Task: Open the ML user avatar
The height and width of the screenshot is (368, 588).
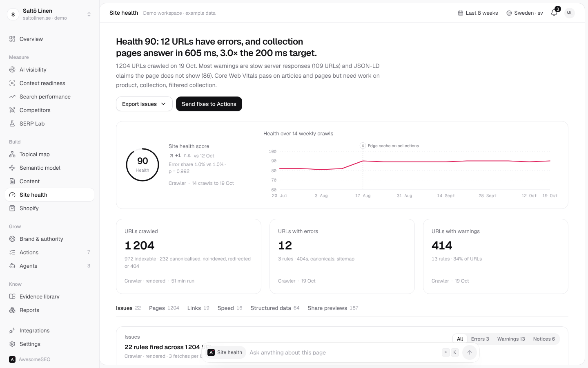Action: coord(570,13)
